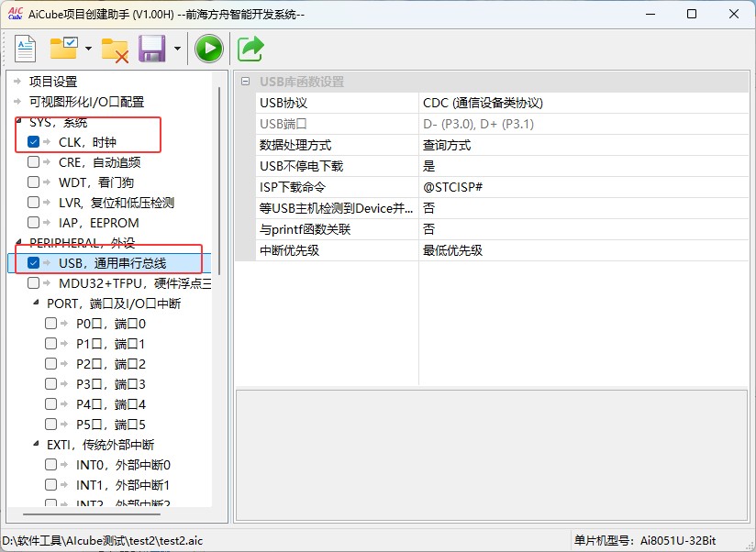Click 与printf函数关联 value 否
The image size is (756, 552).
[584, 229]
